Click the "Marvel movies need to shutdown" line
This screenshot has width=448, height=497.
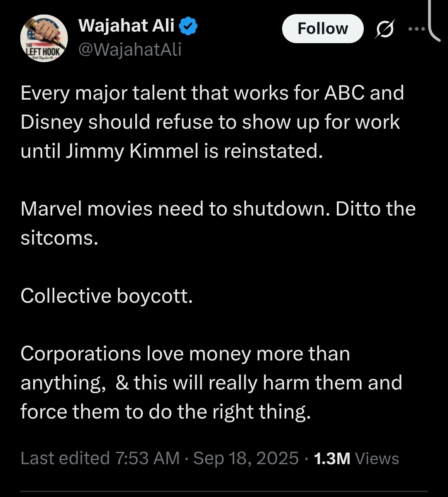point(218,209)
